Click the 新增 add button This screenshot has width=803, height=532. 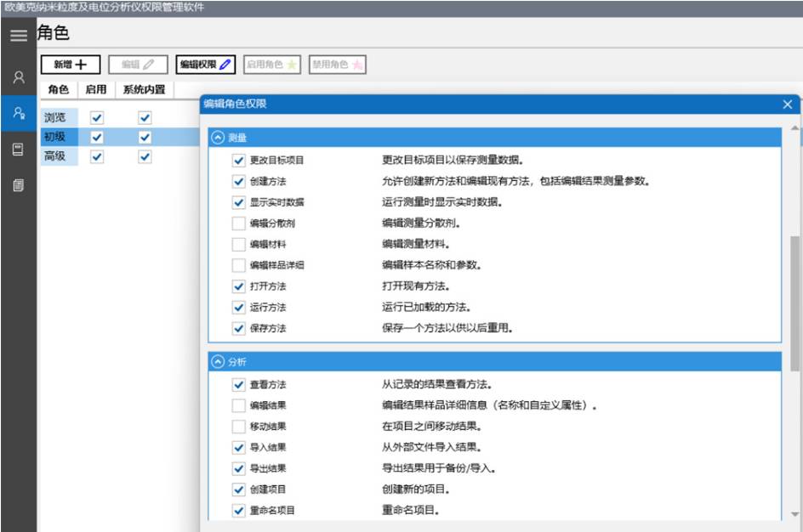point(71,65)
